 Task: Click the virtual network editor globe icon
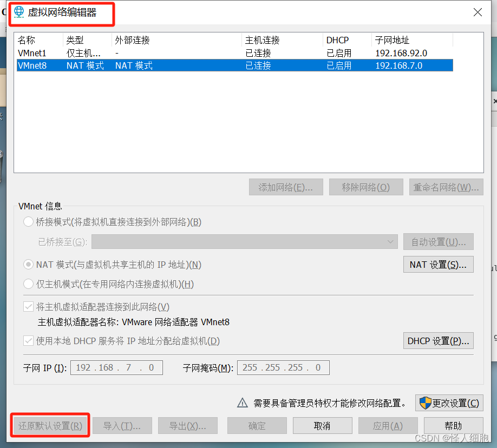coord(18,11)
